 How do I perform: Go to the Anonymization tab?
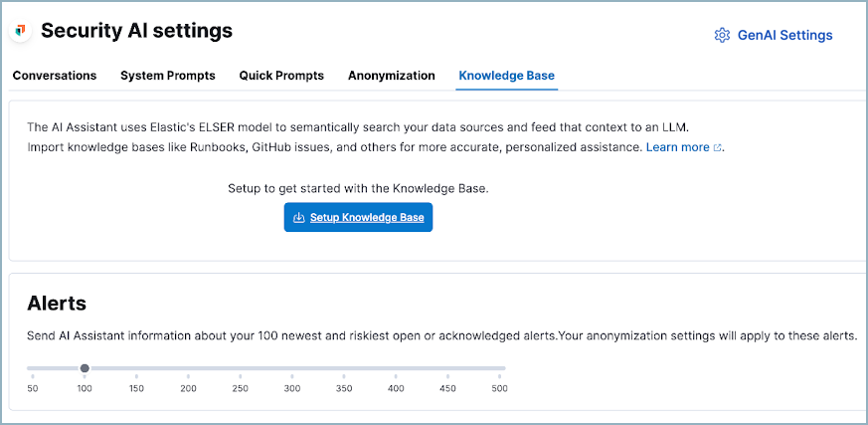pos(391,76)
